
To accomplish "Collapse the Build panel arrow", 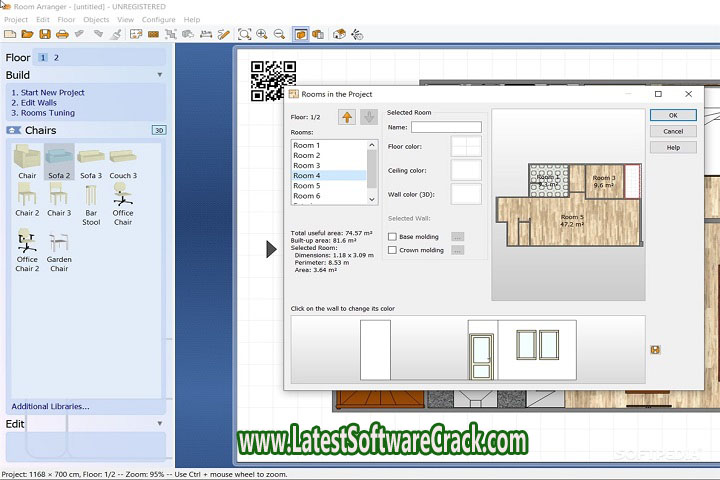I will pos(159,75).
